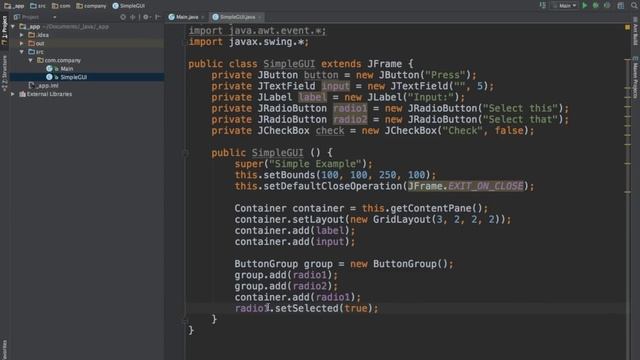
Task: Click com breadcrumb in navigation bar
Action: coord(61,6)
